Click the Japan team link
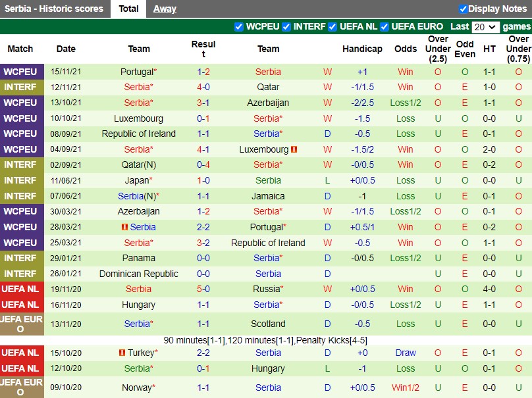Screen dimensions: 532x398 136,180
